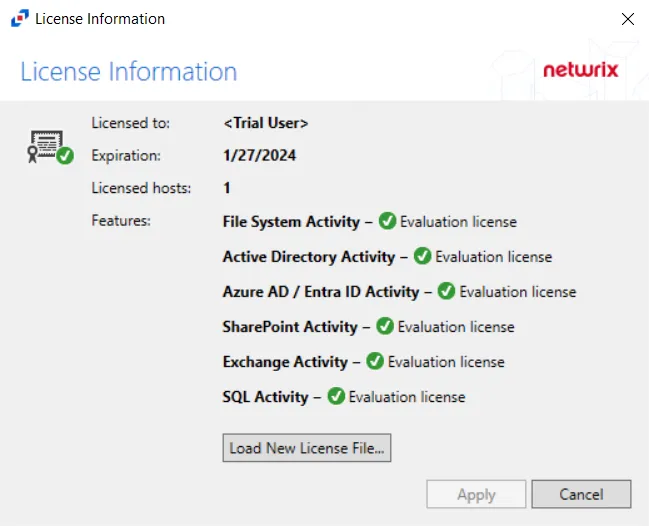Click the Licensed to: label

[x=130, y=123]
